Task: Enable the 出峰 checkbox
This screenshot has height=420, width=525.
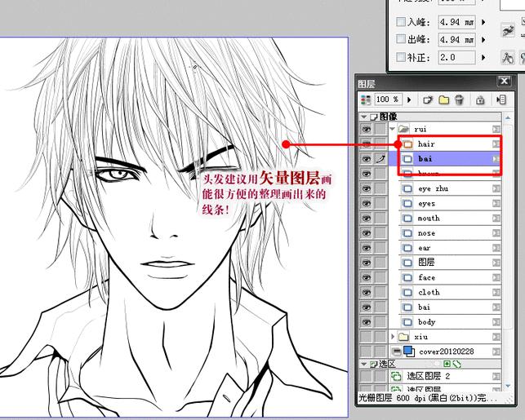Action: pos(401,39)
